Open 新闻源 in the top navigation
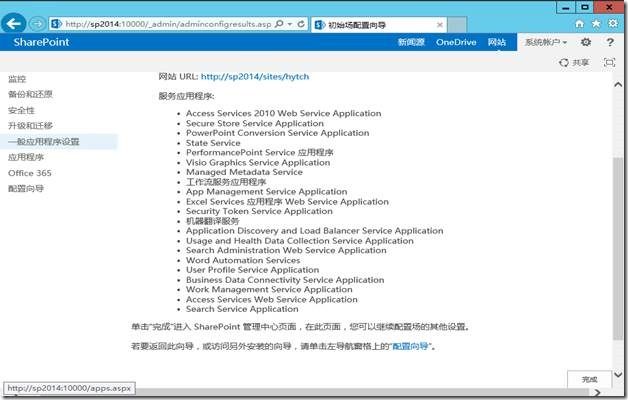Viewport: 628px width, 400px height. pyautogui.click(x=411, y=42)
